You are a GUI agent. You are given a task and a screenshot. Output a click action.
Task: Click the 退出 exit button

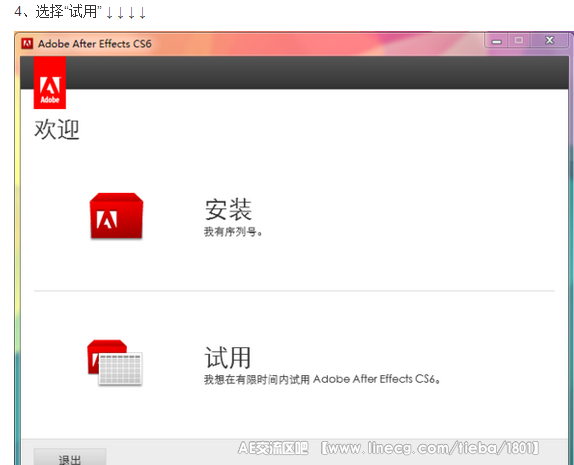coord(70,457)
